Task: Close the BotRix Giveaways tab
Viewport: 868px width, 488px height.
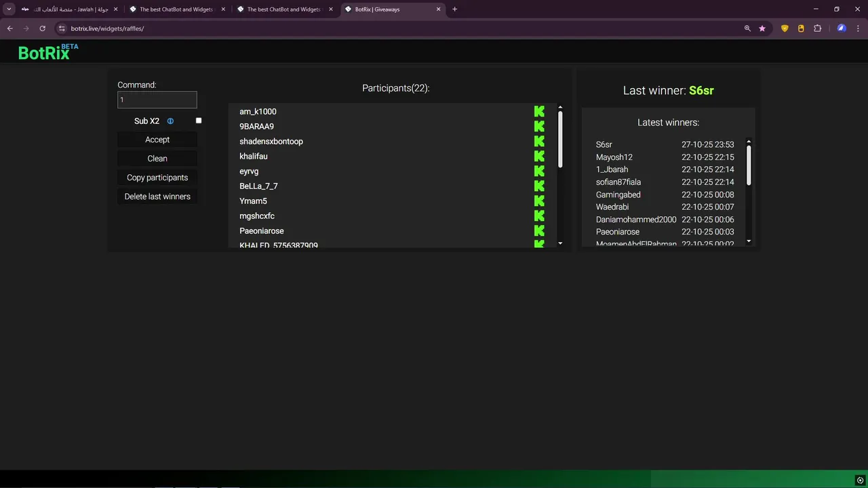Action: click(x=438, y=9)
